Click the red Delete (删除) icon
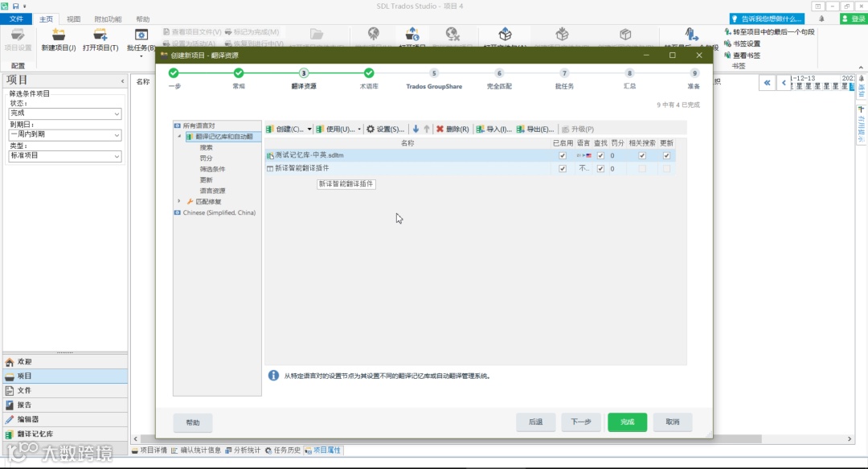Viewport: 868px width, 469px height. point(440,130)
